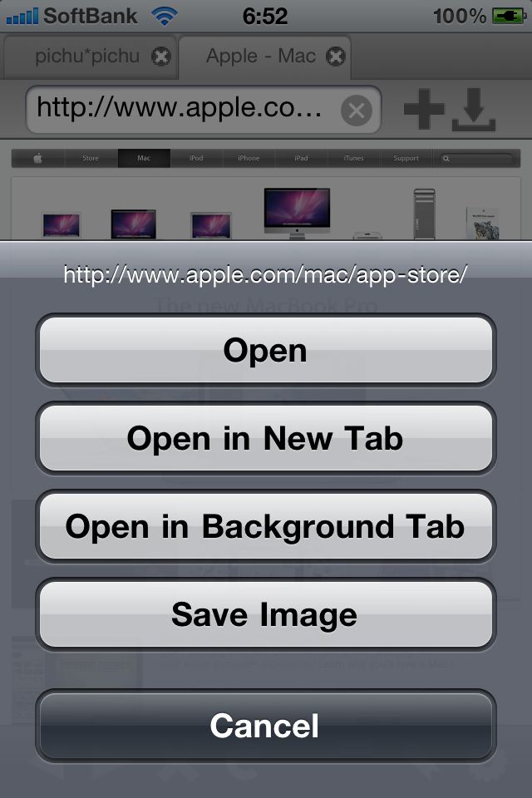Open the Store nav item
532x798 pixels.
(91, 158)
